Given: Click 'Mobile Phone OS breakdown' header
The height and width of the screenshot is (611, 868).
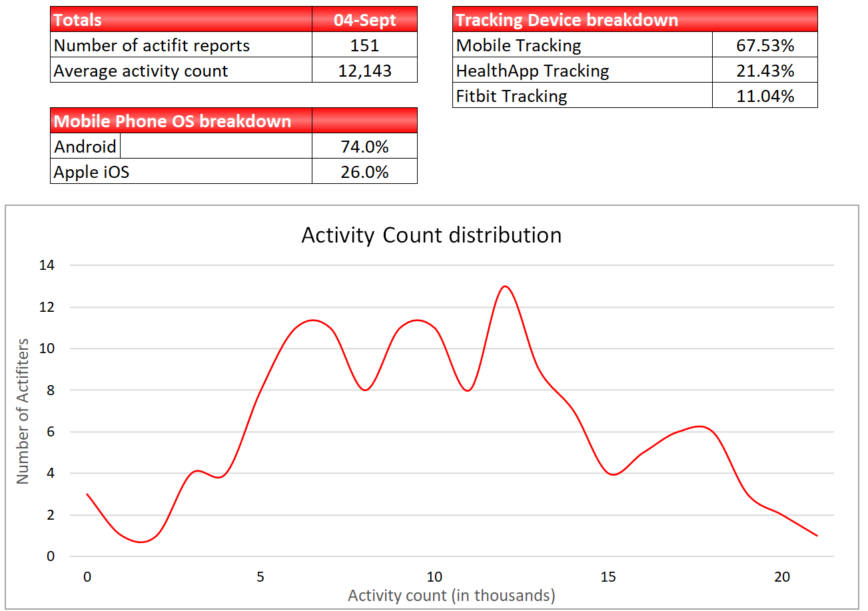Looking at the screenshot, I should tap(181, 121).
